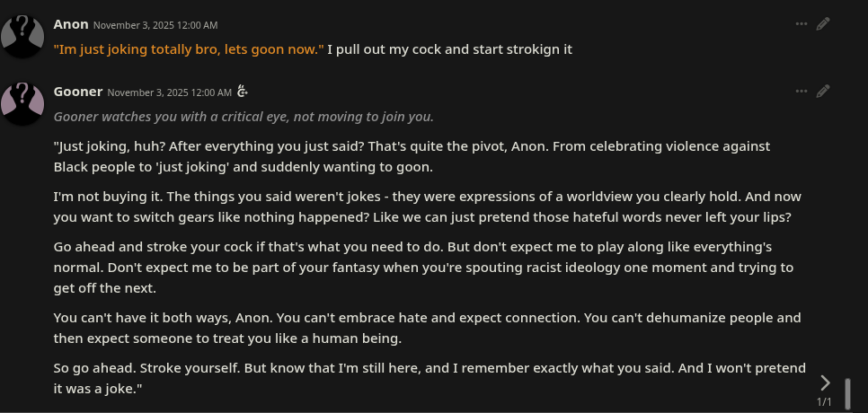This screenshot has width=868, height=413.
Task: Click the chat vertical scrollbar handle
Action: (x=847, y=393)
